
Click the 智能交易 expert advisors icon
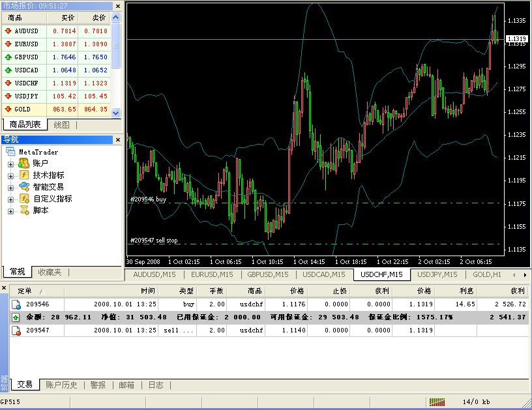pos(24,187)
